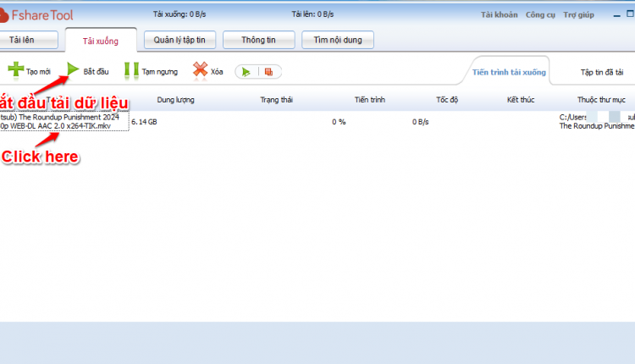Switch to the Tải lên tab
This screenshot has width=635, height=364.
click(x=27, y=40)
